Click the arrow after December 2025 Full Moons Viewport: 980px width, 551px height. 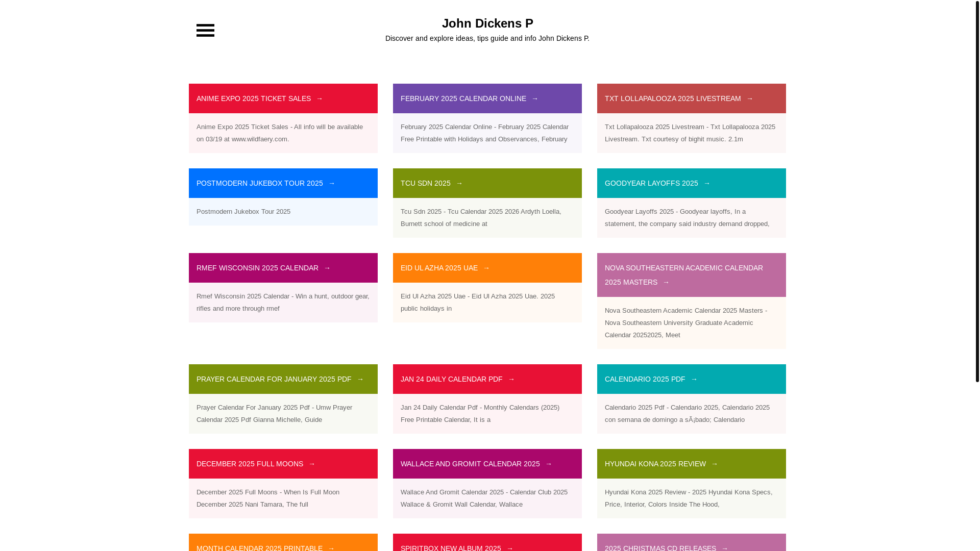[312, 464]
